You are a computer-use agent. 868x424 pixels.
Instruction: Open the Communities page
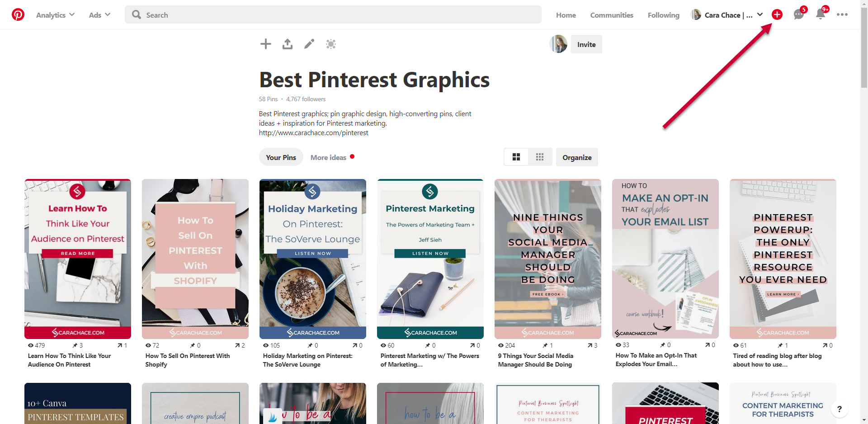(612, 15)
